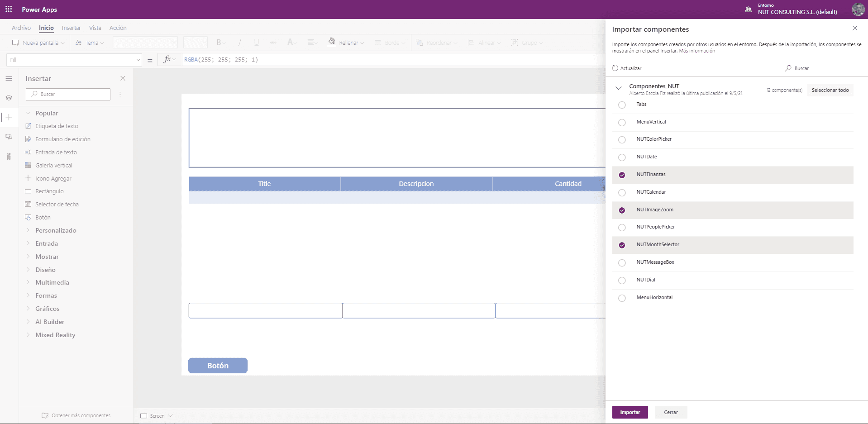Switch to the Vista tab
868x424 pixels.
[x=95, y=28]
